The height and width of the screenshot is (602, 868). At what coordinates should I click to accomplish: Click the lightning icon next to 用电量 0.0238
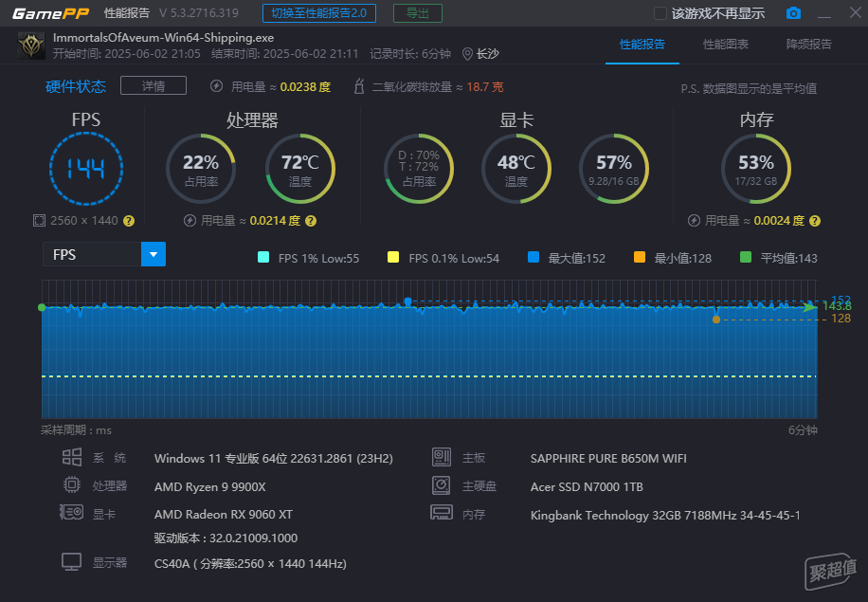point(216,86)
